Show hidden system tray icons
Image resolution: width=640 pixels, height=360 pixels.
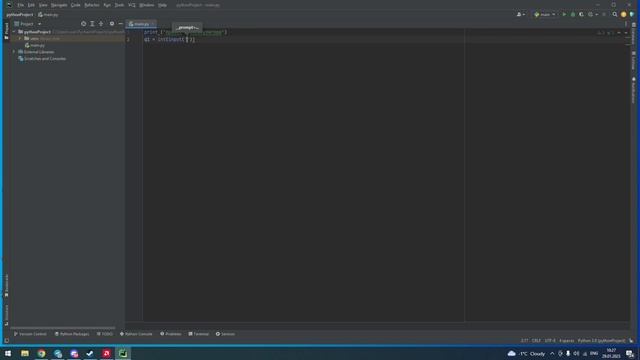[x=552, y=353]
